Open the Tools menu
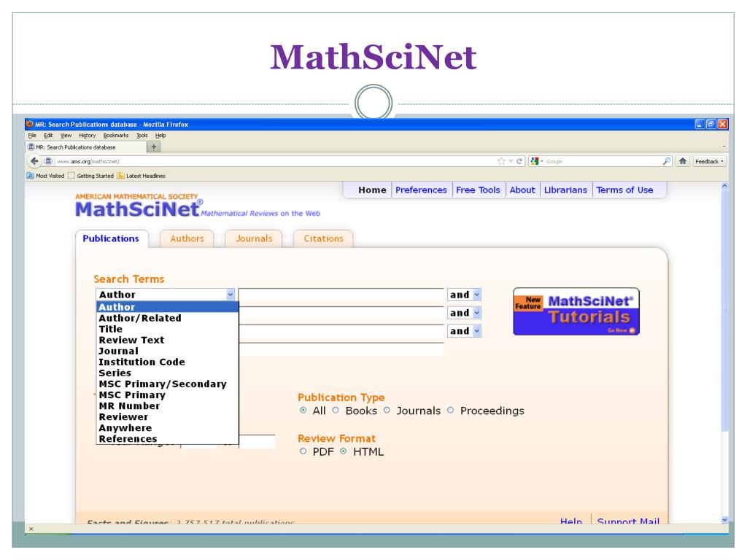 tap(142, 135)
